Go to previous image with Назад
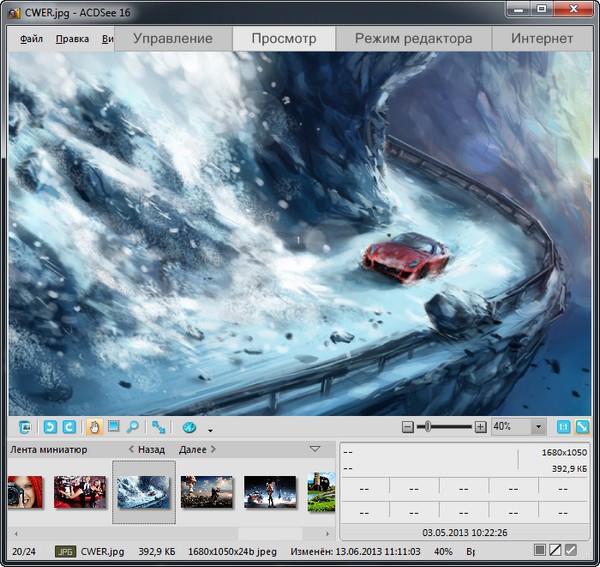Image resolution: width=600 pixels, height=567 pixels. (x=146, y=450)
